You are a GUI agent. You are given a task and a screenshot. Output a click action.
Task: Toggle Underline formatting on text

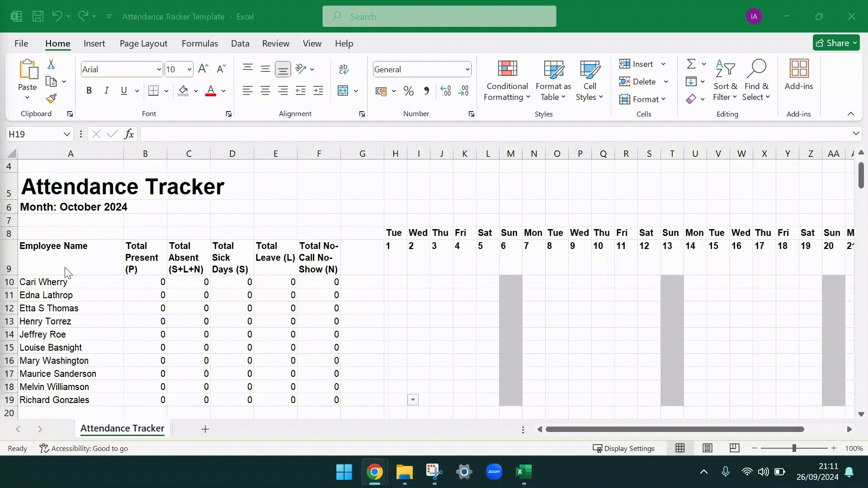coord(123,90)
